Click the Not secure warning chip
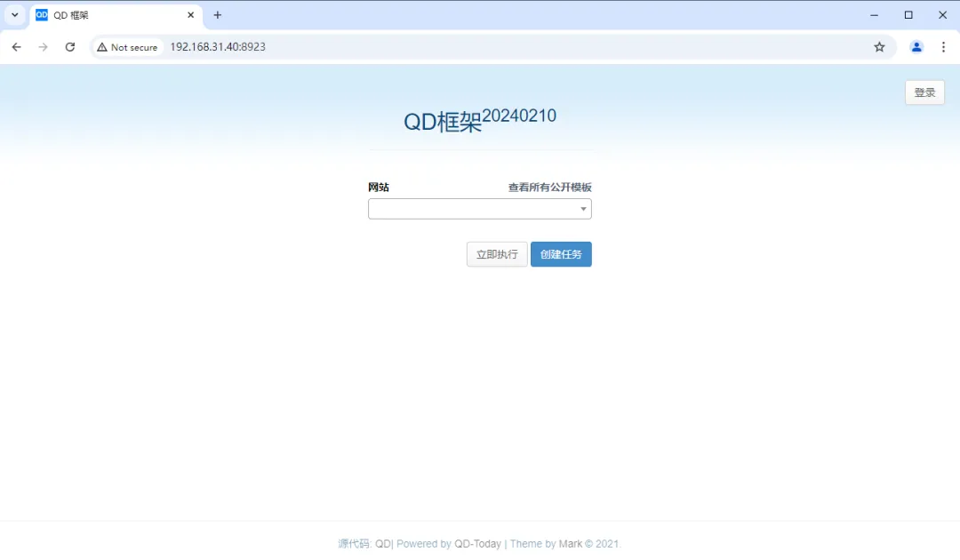960x560 pixels. [x=128, y=47]
